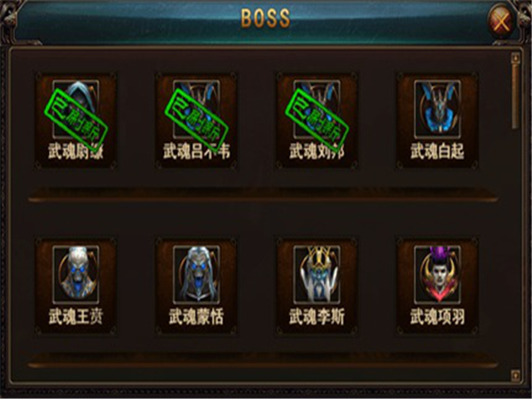Viewport: 532px width, 399px height.
Task: Close the BOSS panel with X
Action: tap(502, 21)
